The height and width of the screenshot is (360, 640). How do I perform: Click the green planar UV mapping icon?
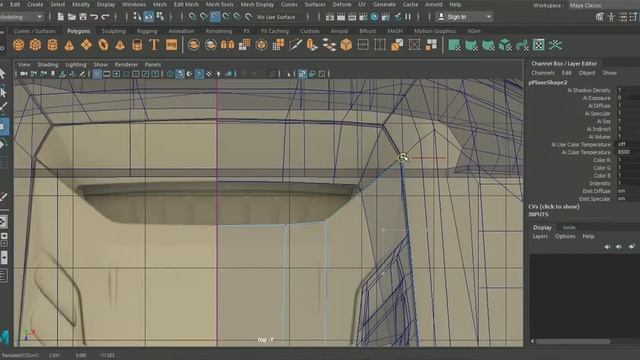pos(454,44)
